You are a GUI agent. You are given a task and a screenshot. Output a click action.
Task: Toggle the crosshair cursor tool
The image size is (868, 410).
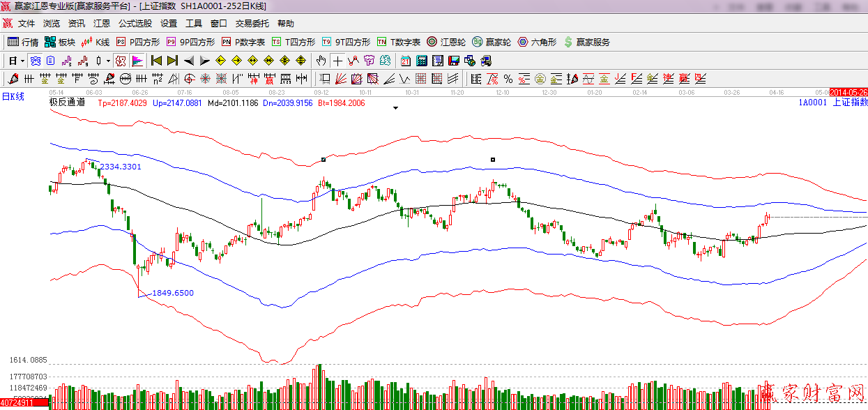pos(337,61)
